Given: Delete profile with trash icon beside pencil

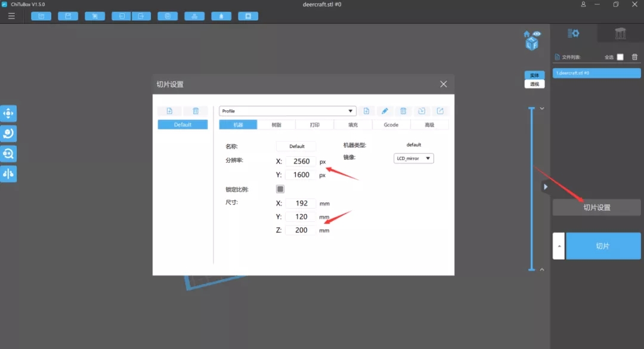Looking at the screenshot, I should coord(403,111).
